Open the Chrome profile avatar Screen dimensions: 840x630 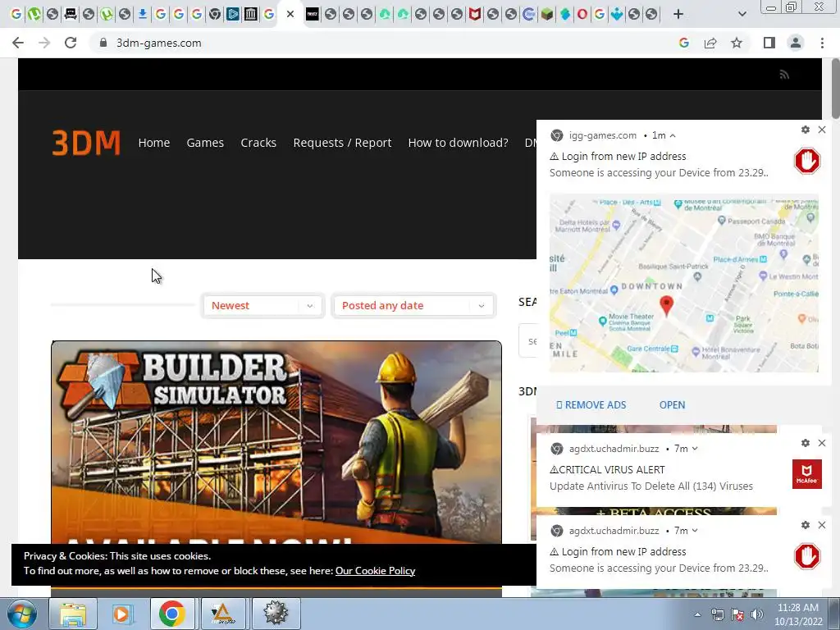click(x=796, y=43)
